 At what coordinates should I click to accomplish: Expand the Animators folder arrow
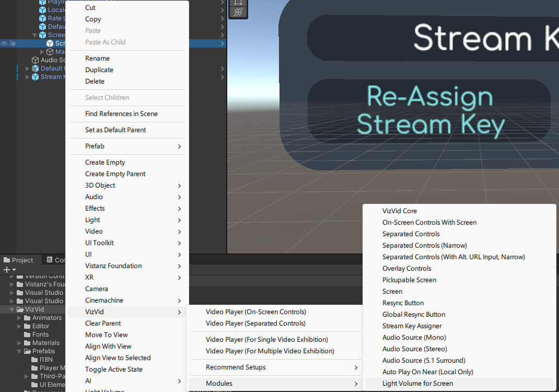[x=20, y=318]
